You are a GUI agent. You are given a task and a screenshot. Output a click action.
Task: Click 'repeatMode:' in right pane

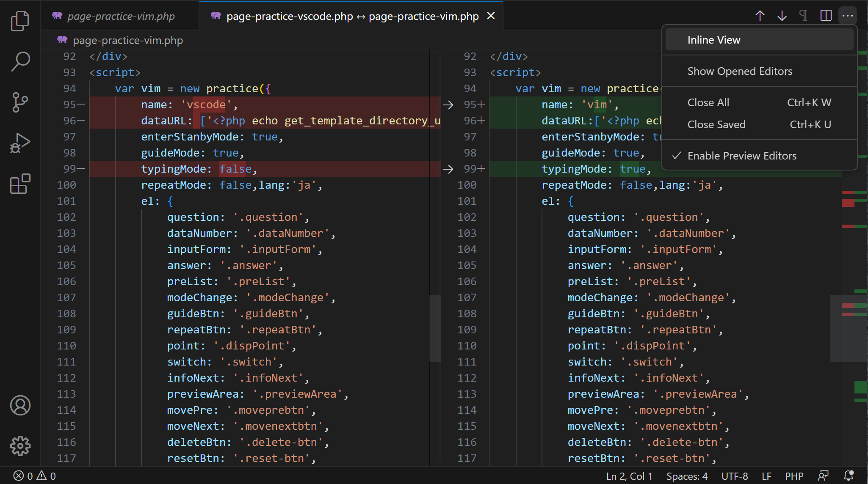pyautogui.click(x=577, y=185)
